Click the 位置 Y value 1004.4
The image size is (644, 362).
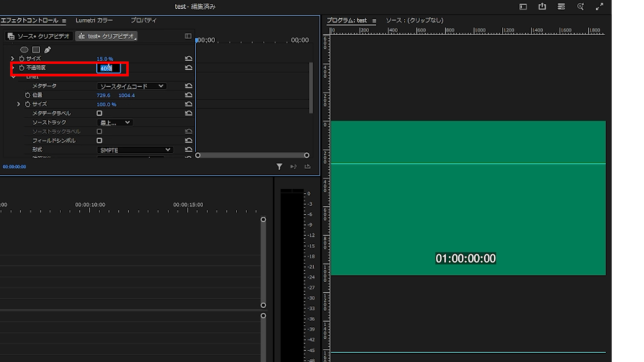tap(126, 96)
